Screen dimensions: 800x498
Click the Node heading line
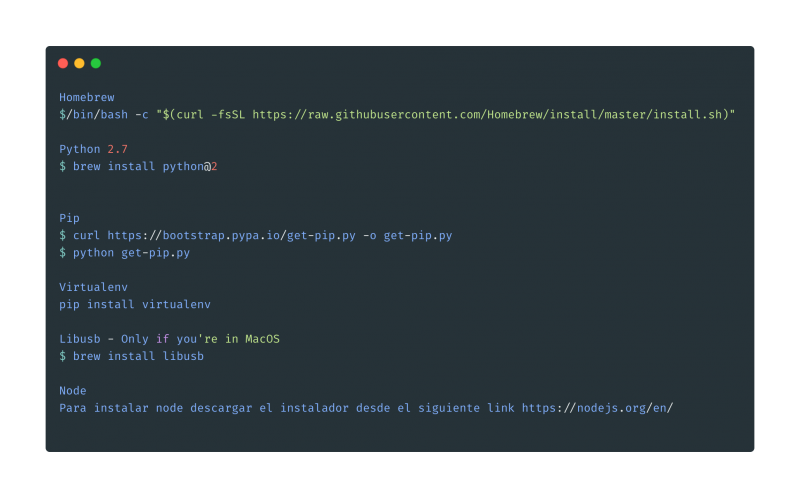pyautogui.click(x=73, y=391)
